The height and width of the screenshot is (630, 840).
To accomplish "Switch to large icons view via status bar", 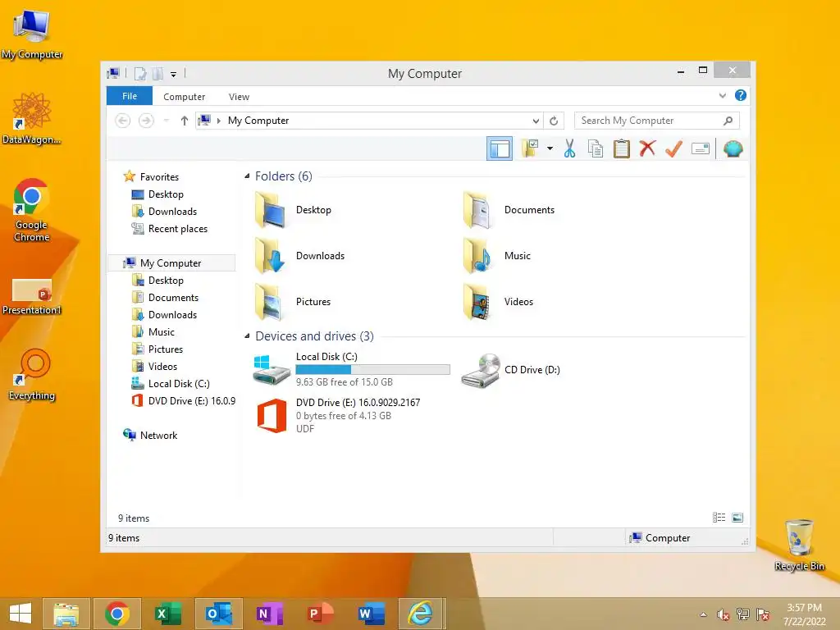I will 737,518.
